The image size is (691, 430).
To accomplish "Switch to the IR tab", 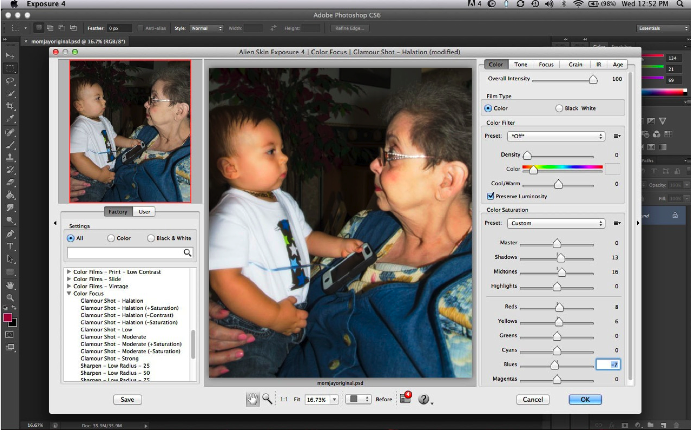I will click(598, 64).
